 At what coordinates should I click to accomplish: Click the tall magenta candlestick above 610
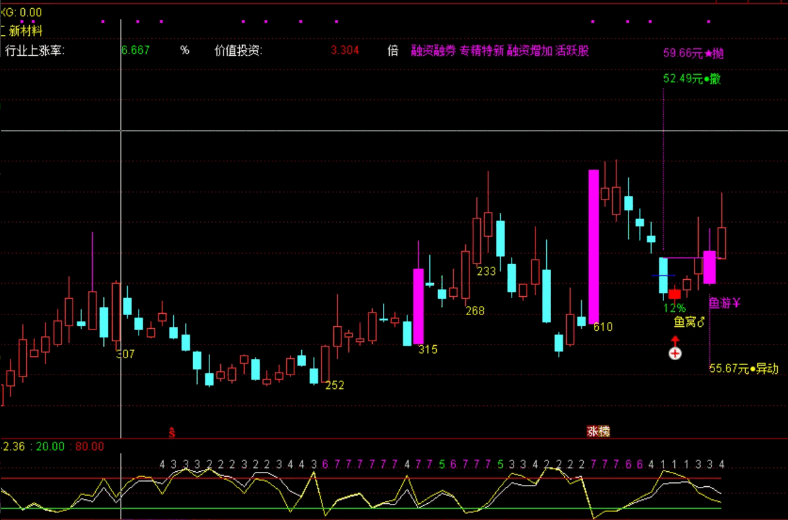tap(594, 247)
